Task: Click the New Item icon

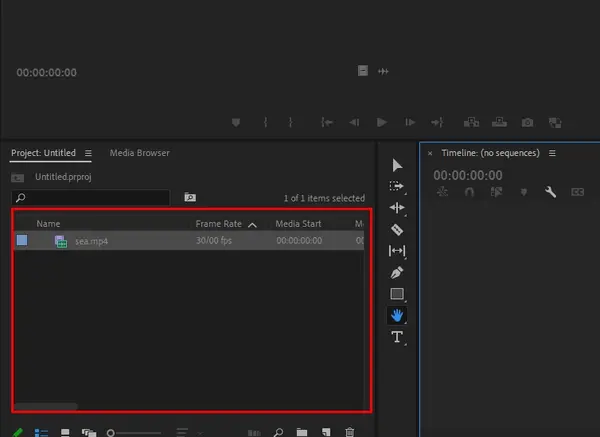Action: (326, 432)
